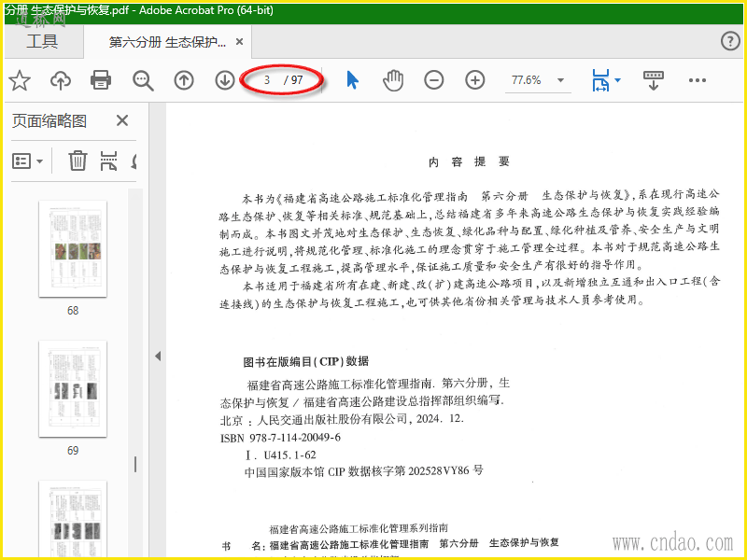Activate the selection arrow tool
Image resolution: width=747 pixels, height=560 pixels.
coord(352,80)
